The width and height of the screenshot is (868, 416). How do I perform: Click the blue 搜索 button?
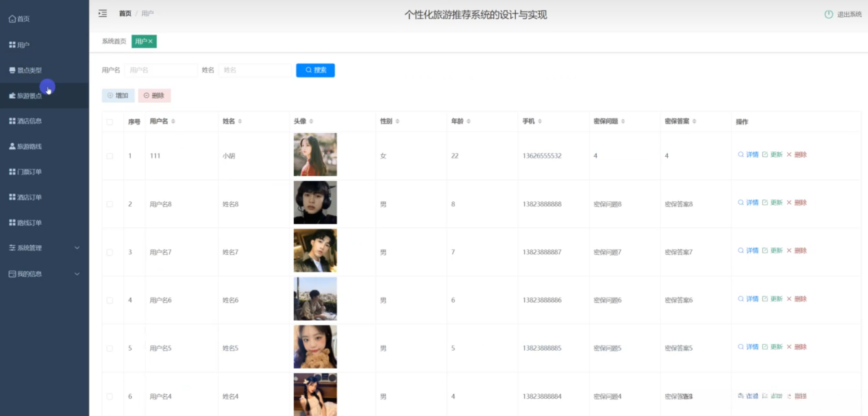point(315,70)
